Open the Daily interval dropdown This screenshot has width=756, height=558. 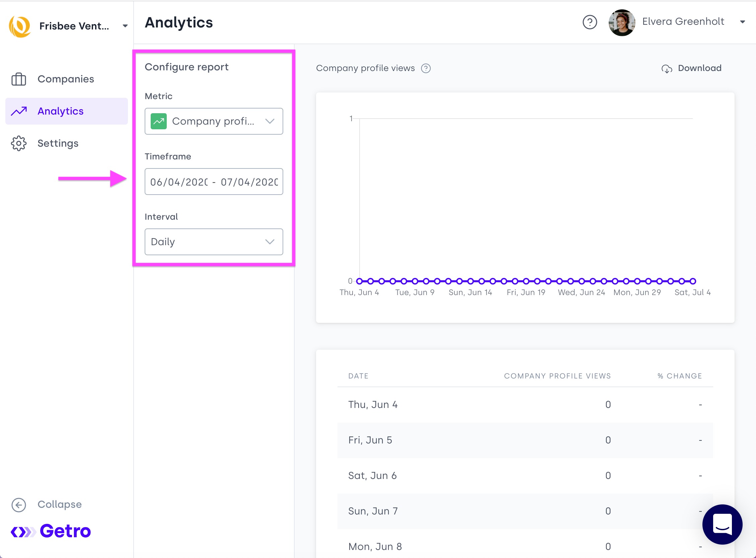(213, 242)
